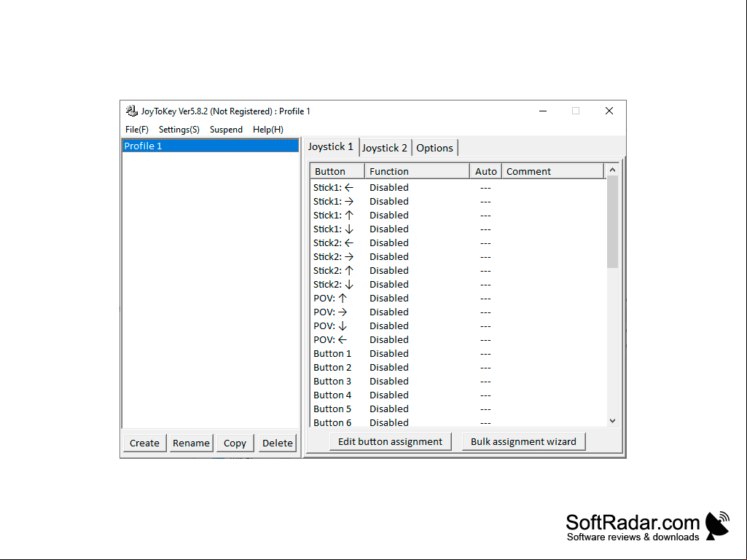Select the Stick2 up arrow row
This screenshot has width=747, height=560.
458,270
